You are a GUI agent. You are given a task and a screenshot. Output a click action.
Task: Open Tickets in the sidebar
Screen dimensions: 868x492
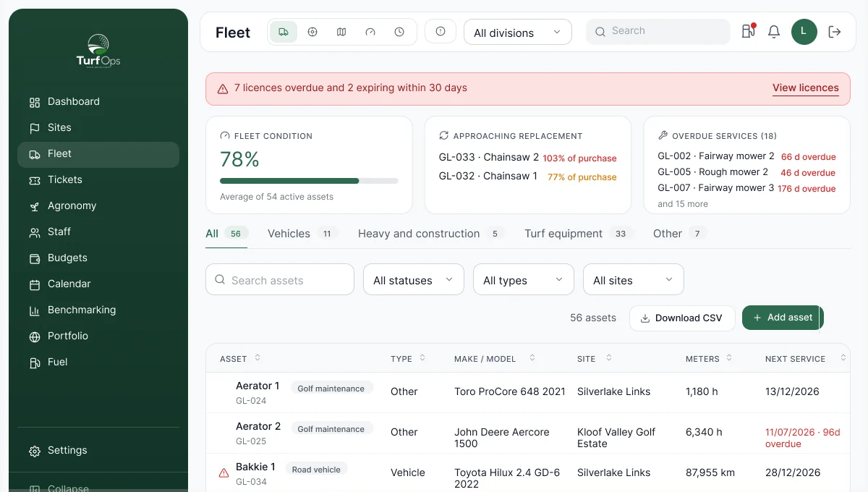tap(98, 179)
